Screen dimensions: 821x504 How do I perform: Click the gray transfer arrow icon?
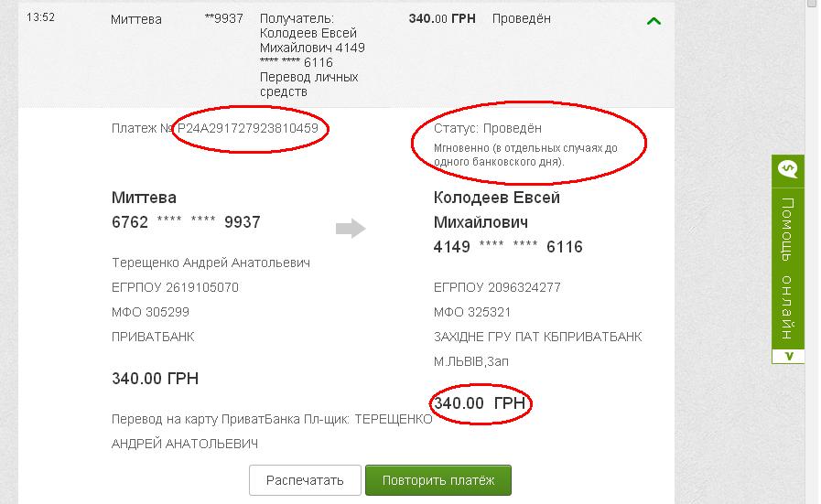351,229
